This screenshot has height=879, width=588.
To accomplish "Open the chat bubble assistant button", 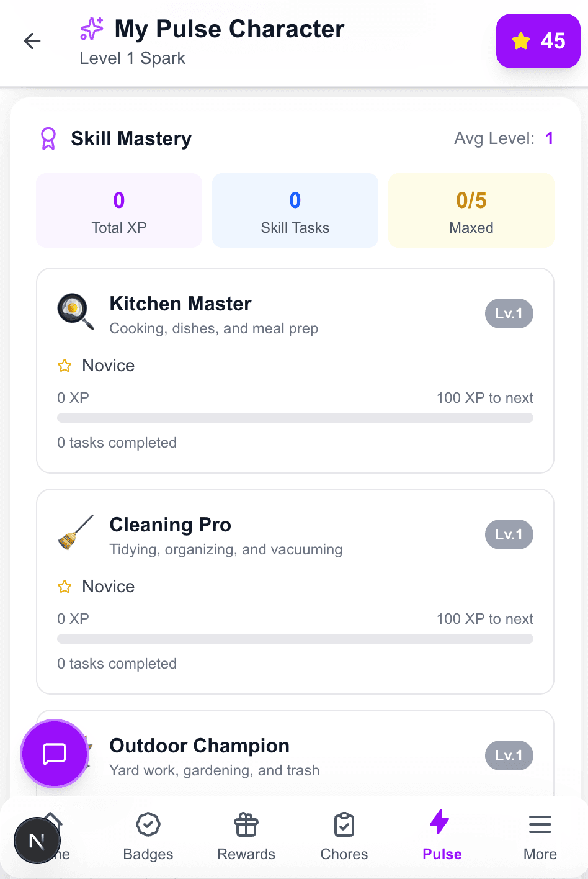I will 54,754.
